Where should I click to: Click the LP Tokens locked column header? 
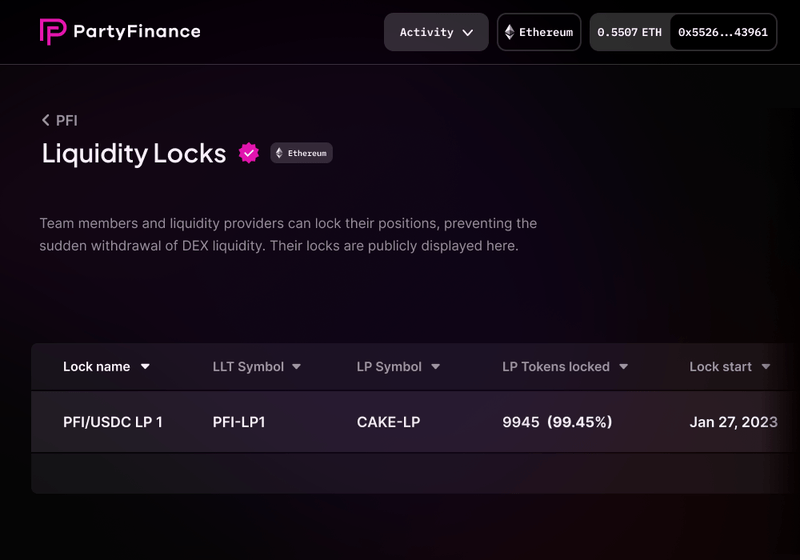click(x=555, y=367)
